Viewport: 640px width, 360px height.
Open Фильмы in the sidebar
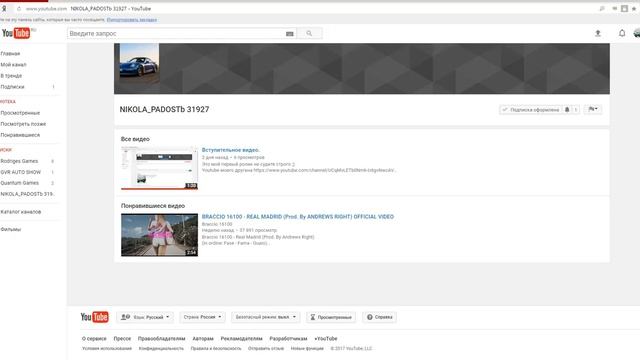tap(11, 229)
